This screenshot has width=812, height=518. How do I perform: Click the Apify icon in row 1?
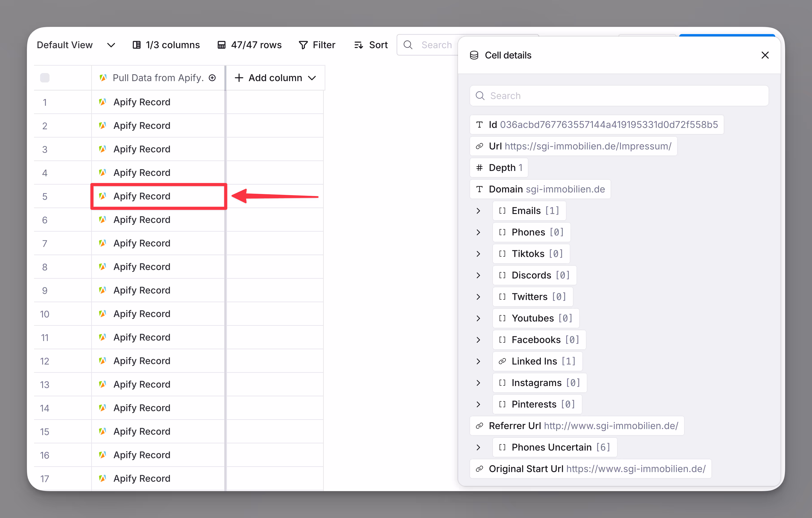[103, 102]
